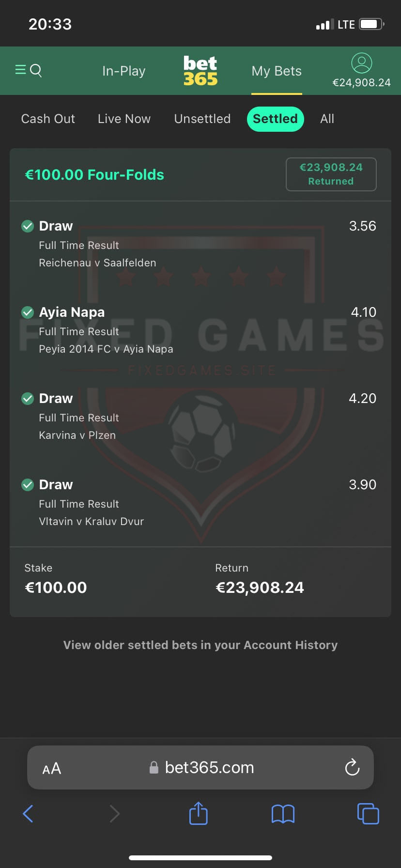Viewport: 401px width, 868px height.
Task: Tap the €23,908.24 Returned button
Action: pyautogui.click(x=331, y=174)
